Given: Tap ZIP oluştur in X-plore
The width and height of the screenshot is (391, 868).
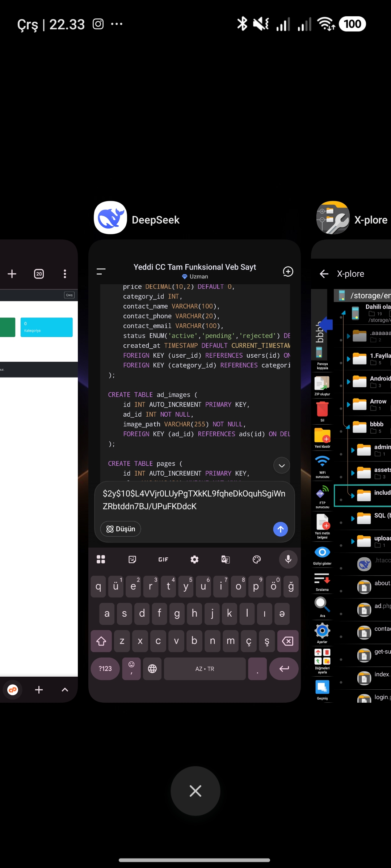Looking at the screenshot, I should click(322, 386).
